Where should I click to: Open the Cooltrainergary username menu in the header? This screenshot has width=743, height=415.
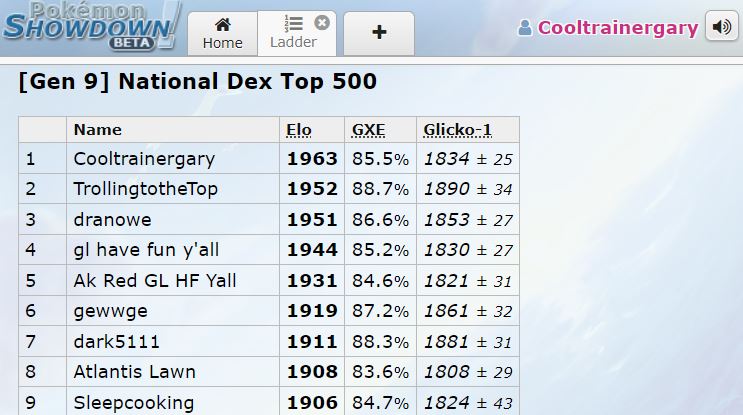(x=618, y=27)
